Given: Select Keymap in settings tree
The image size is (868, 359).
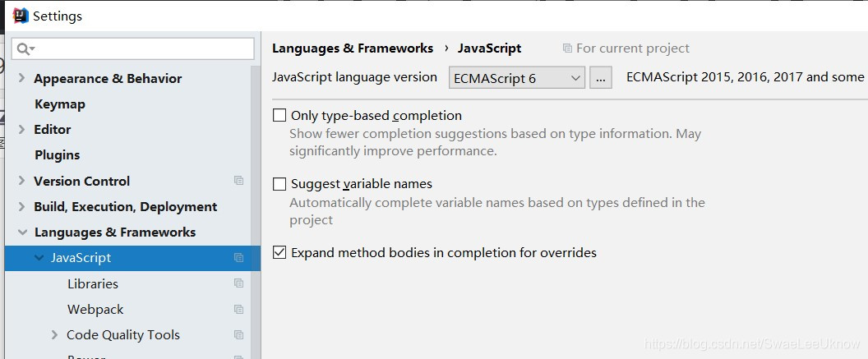Looking at the screenshot, I should [60, 104].
